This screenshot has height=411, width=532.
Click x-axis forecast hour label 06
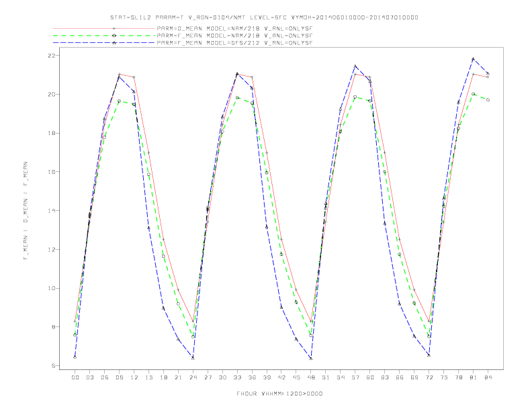tap(105, 377)
